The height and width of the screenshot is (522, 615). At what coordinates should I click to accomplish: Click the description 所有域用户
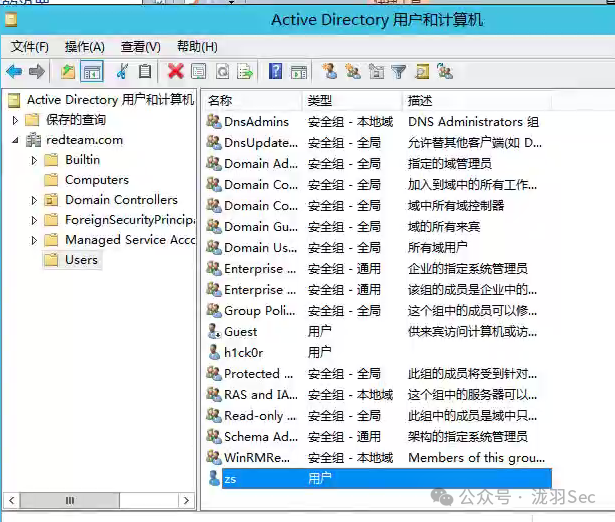pos(437,247)
